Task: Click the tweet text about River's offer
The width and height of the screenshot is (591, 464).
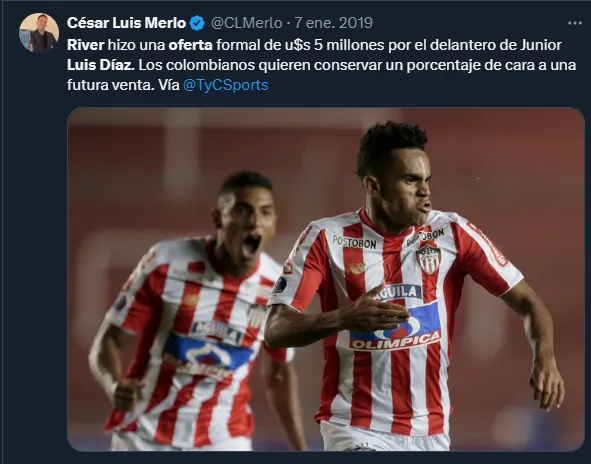Action: pyautogui.click(x=322, y=65)
